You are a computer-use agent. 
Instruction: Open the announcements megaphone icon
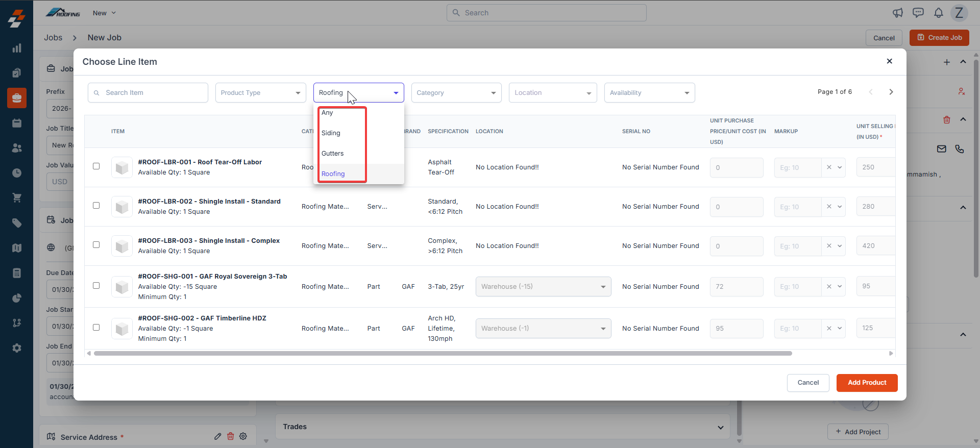(x=898, y=13)
